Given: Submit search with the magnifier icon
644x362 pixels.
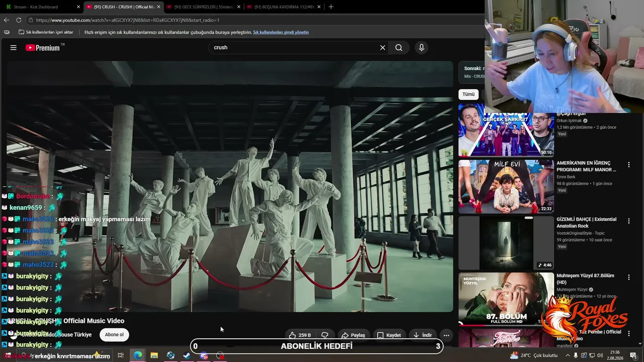Looking at the screenshot, I should pos(399,48).
